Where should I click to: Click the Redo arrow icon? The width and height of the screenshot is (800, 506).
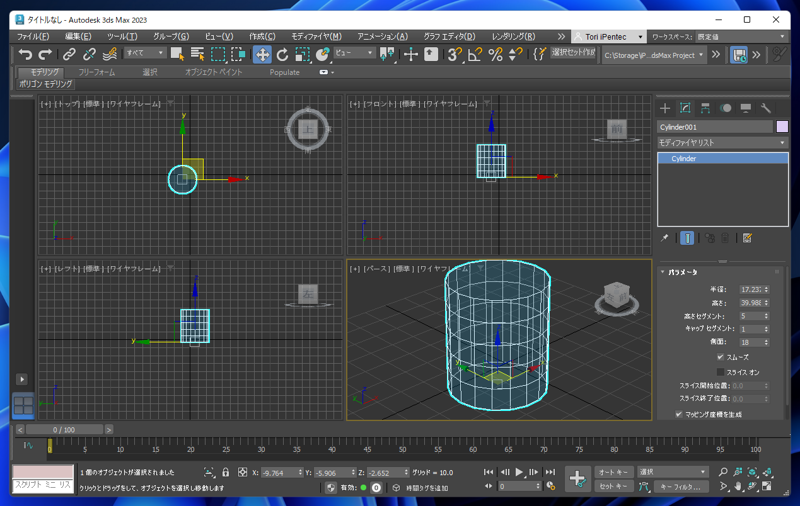point(45,54)
